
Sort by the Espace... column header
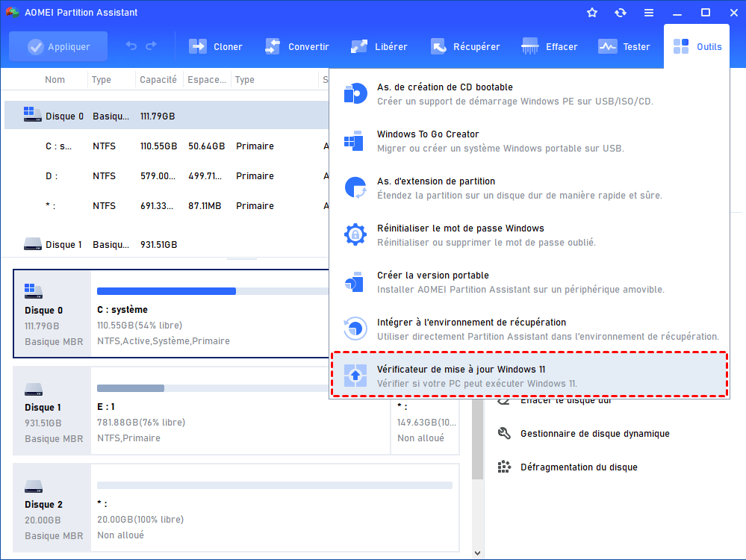(x=207, y=79)
